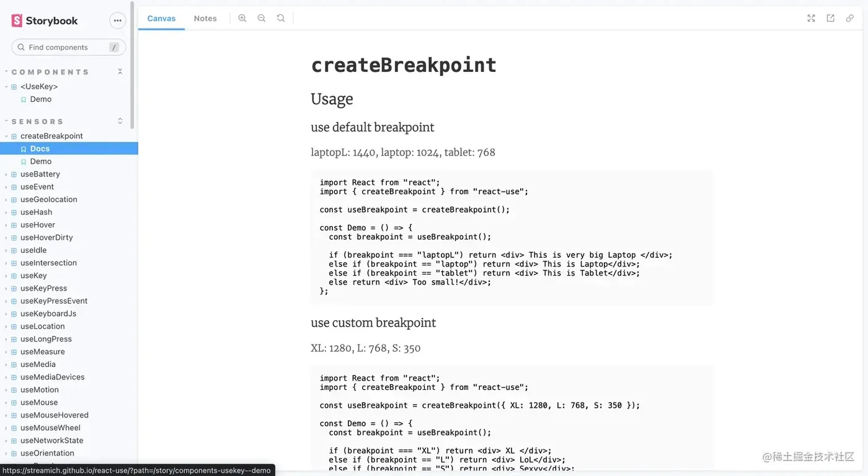Image resolution: width=868 pixels, height=476 pixels.
Task: Collapse all items in the Components section
Action: 120,71
